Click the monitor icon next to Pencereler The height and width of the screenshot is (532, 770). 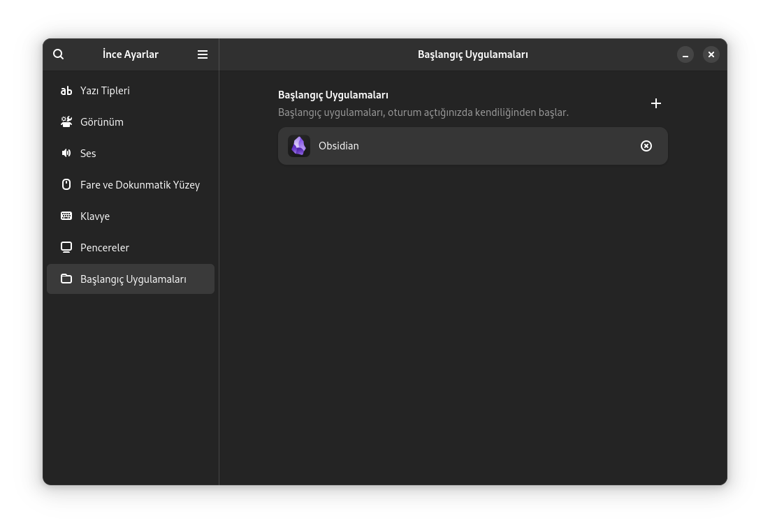pyautogui.click(x=66, y=247)
